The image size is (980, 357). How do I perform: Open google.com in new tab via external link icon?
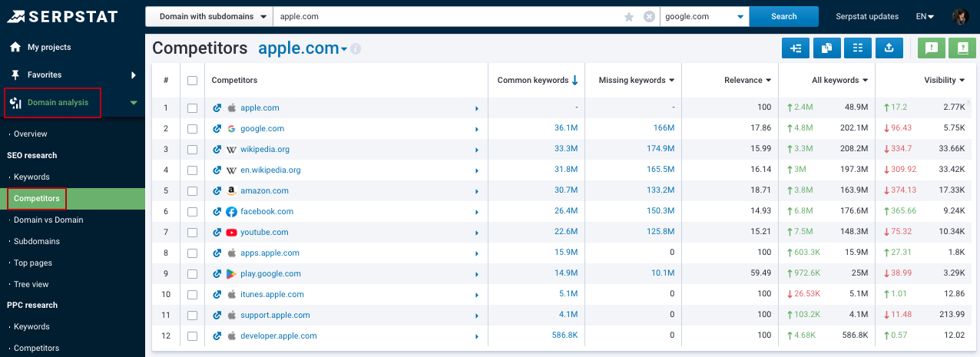(x=217, y=129)
